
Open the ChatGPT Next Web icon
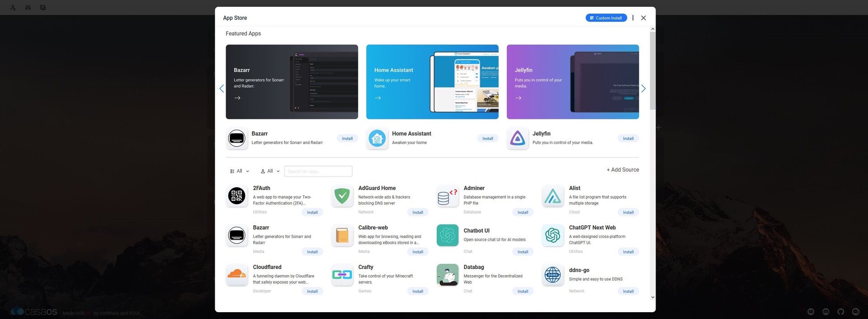tap(553, 235)
